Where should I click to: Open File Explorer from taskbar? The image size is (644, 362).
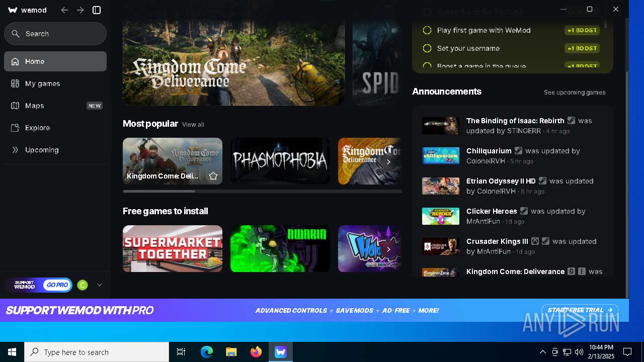click(x=231, y=352)
